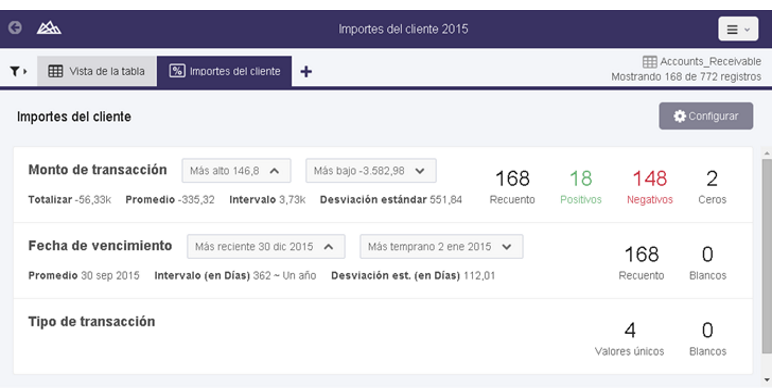Click the scrollbar down arrow

pos(767,380)
